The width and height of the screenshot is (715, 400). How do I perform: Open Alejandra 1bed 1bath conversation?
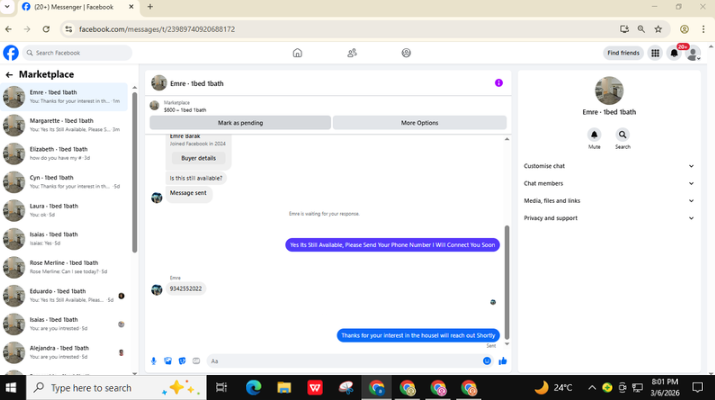click(65, 353)
